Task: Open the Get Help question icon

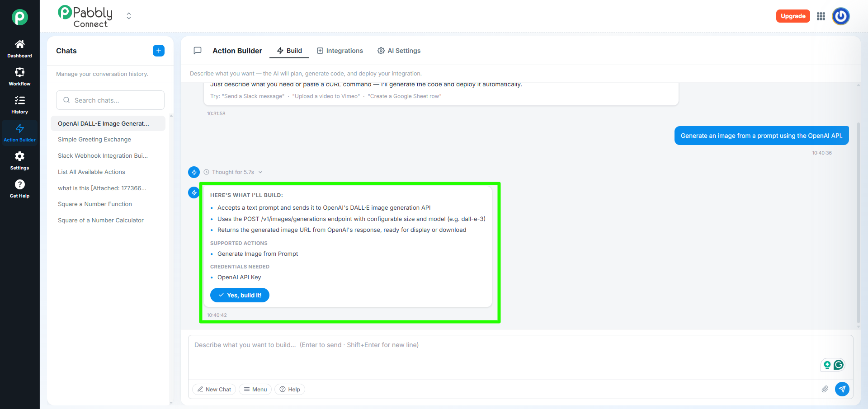Action: tap(19, 184)
